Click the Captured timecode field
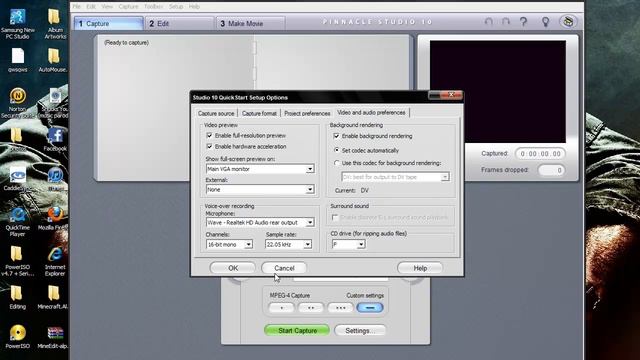This screenshot has width=640, height=360. [540, 154]
